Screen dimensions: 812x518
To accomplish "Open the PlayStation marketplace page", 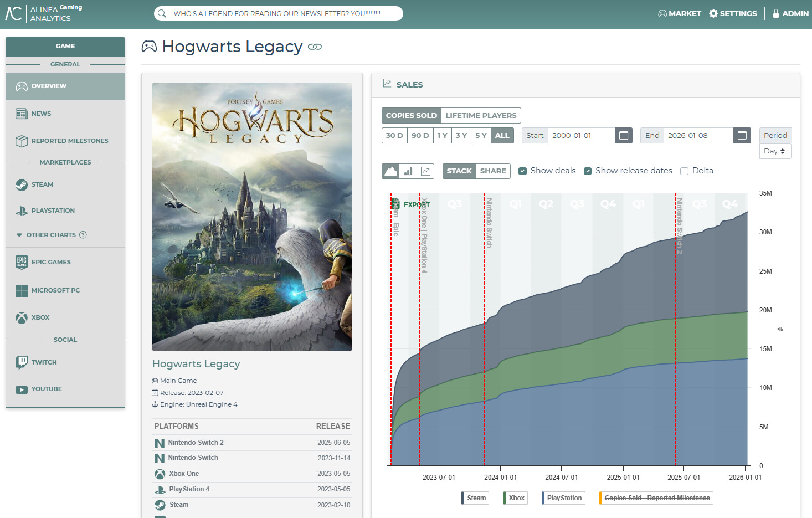I will 65,211.
